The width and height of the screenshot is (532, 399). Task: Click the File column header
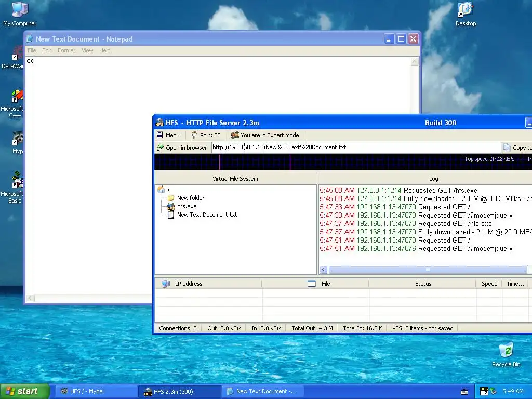tap(315, 284)
